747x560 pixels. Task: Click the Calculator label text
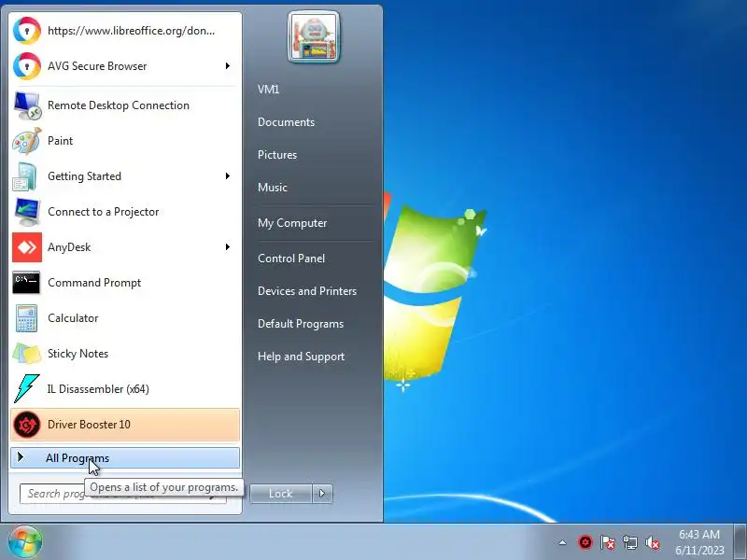pyautogui.click(x=73, y=318)
